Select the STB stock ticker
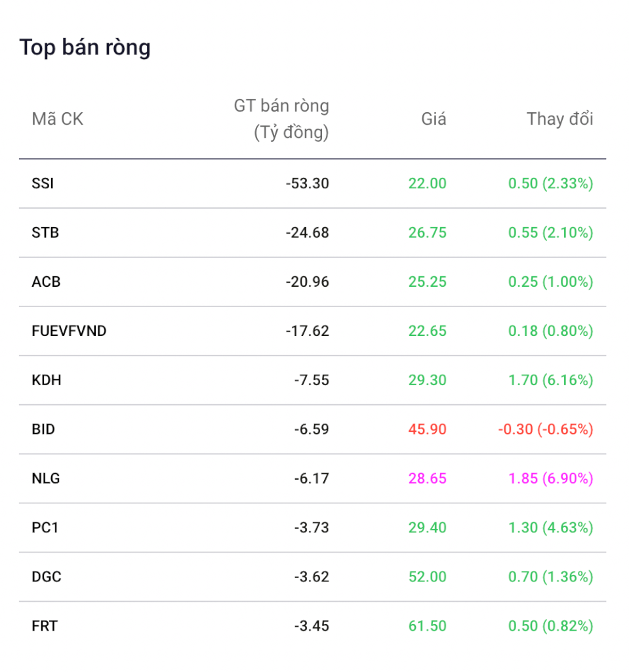Screen dimensions: 629x672 point(45,233)
